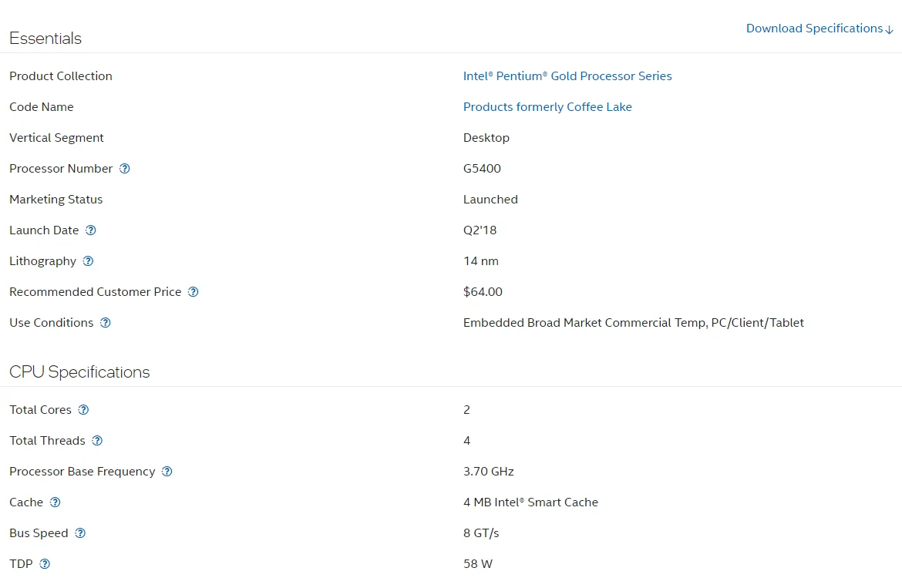Click the CPU Specifications section heading

coord(79,372)
